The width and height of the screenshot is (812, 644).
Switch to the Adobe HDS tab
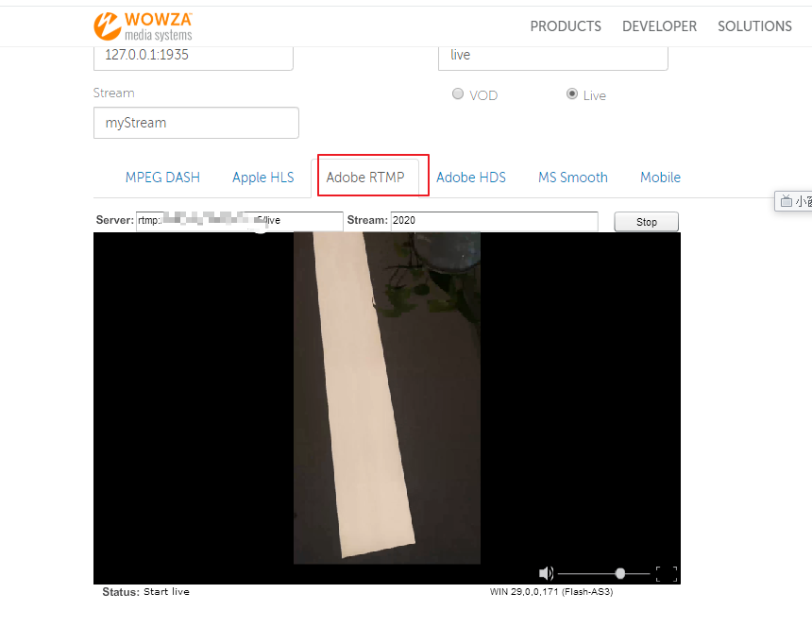(x=471, y=178)
